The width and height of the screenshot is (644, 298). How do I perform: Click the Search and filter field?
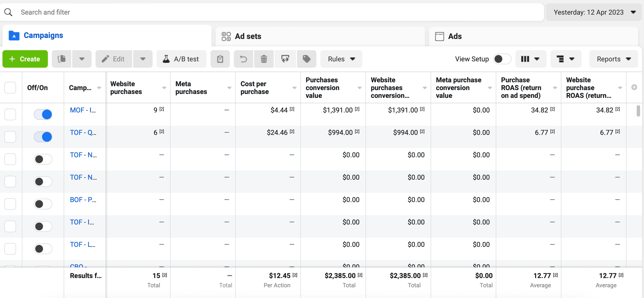(275, 12)
